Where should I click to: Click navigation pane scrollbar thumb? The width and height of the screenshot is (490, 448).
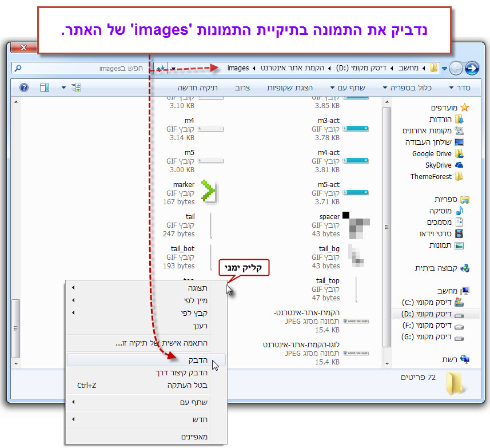(387, 227)
